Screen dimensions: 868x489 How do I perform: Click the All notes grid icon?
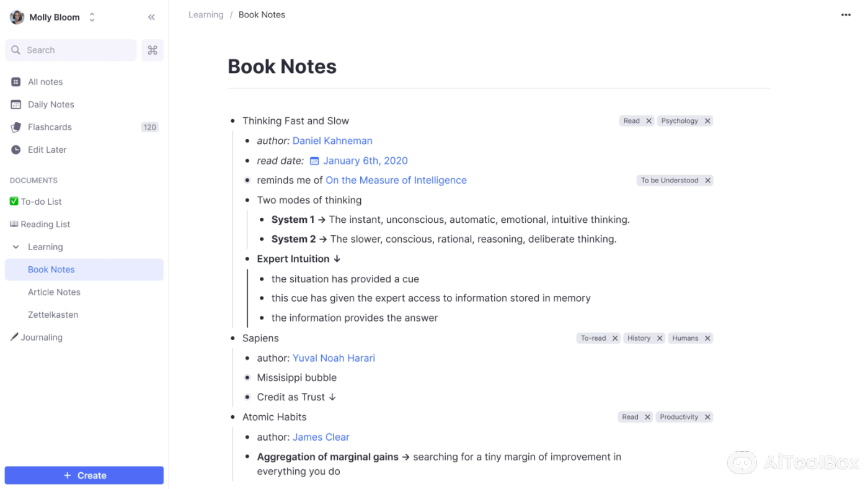point(16,82)
